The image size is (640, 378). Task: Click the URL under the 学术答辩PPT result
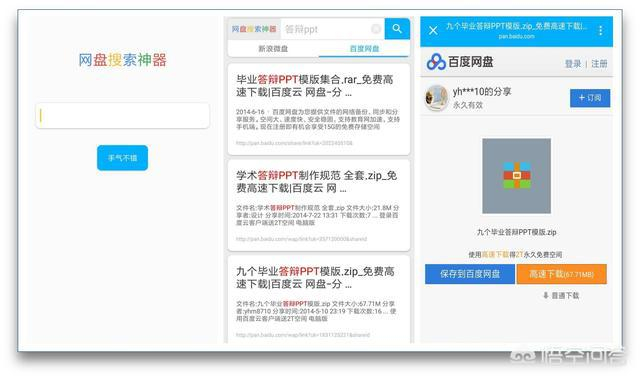(x=301, y=239)
